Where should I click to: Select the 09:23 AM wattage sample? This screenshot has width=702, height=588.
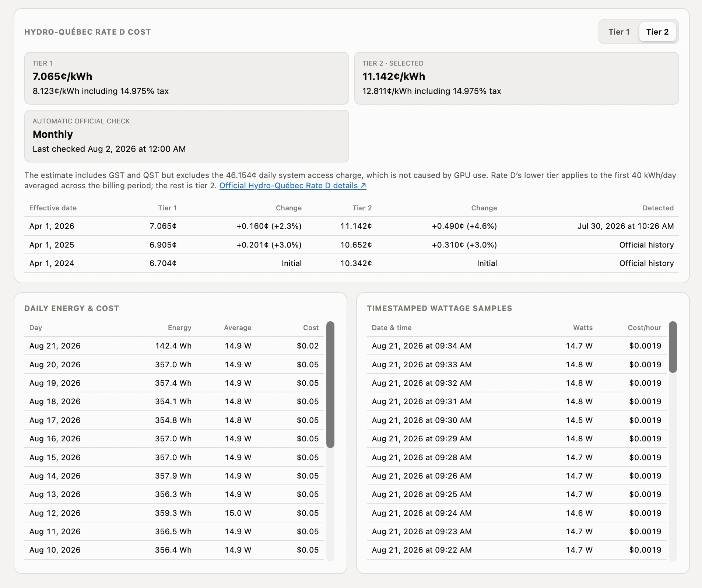tap(517, 532)
